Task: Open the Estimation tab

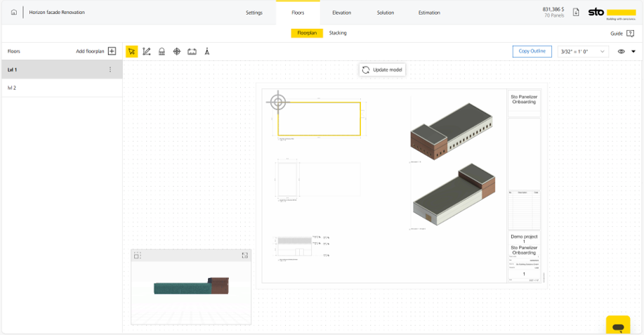Action: point(429,13)
